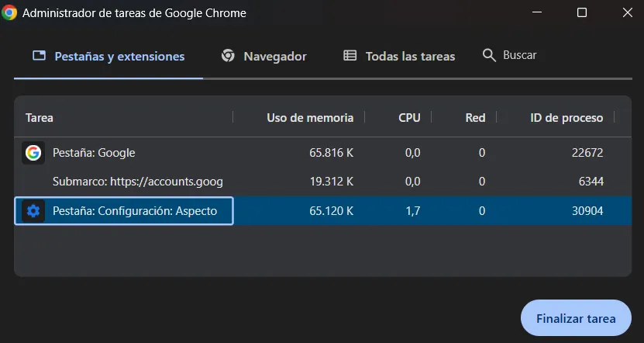Click the search magnifier icon
644x343 pixels.
[x=489, y=55]
